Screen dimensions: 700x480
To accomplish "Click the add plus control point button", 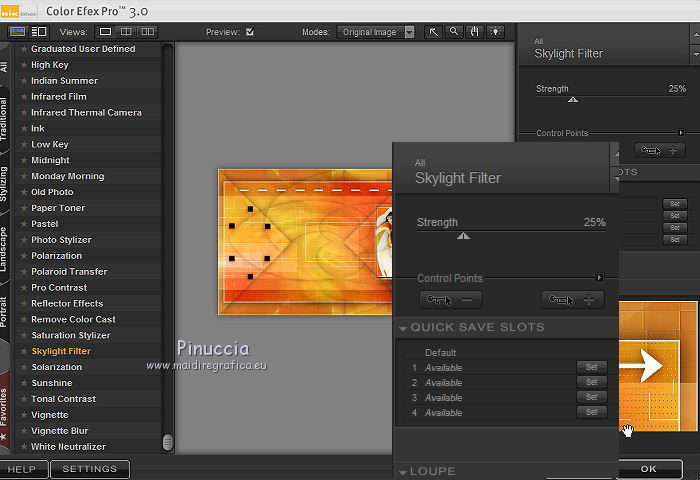I will click(x=572, y=300).
